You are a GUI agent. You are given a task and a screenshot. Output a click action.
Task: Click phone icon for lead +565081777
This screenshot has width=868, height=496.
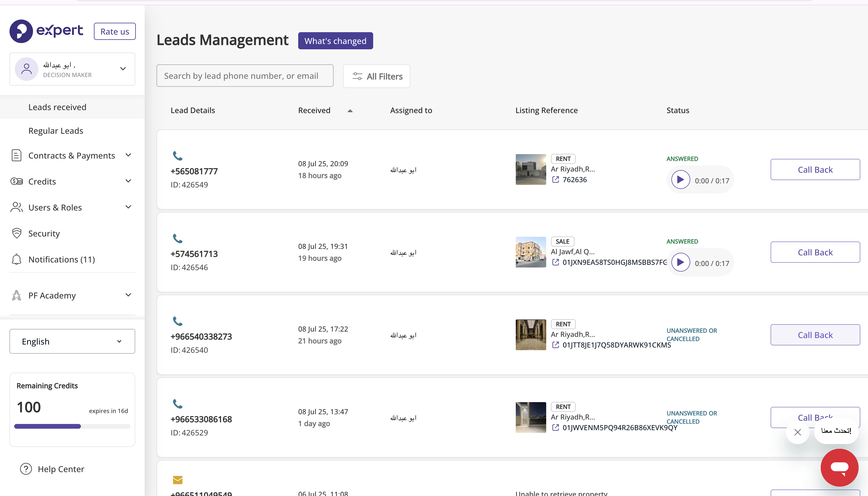pos(177,156)
